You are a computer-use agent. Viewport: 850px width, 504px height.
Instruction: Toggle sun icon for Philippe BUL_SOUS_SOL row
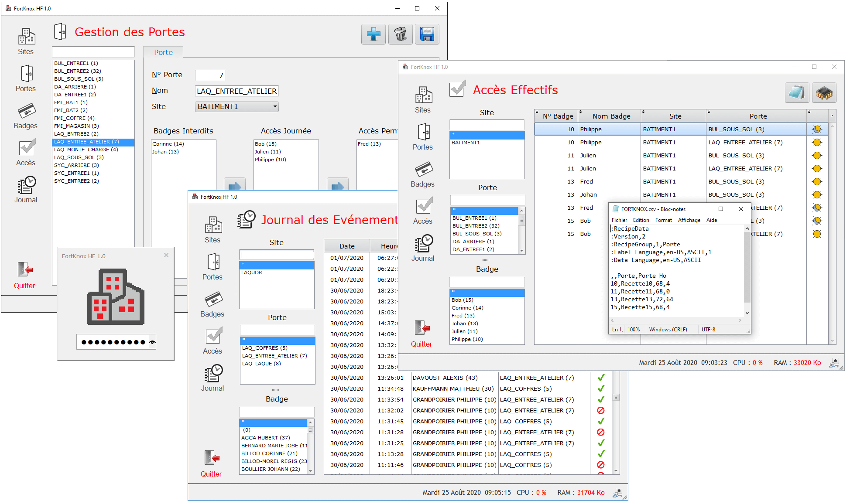(817, 129)
